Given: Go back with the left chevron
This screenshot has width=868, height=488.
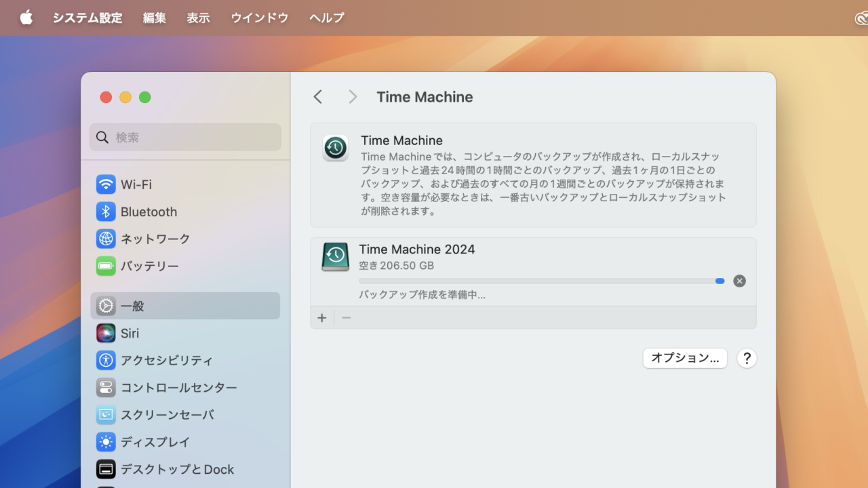Looking at the screenshot, I should 318,97.
